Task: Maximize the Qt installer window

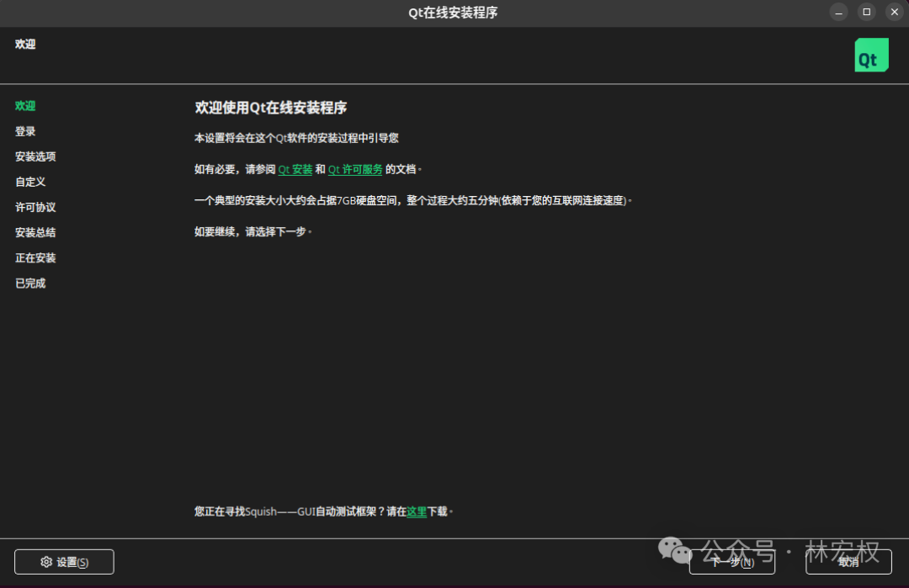Action: point(867,12)
